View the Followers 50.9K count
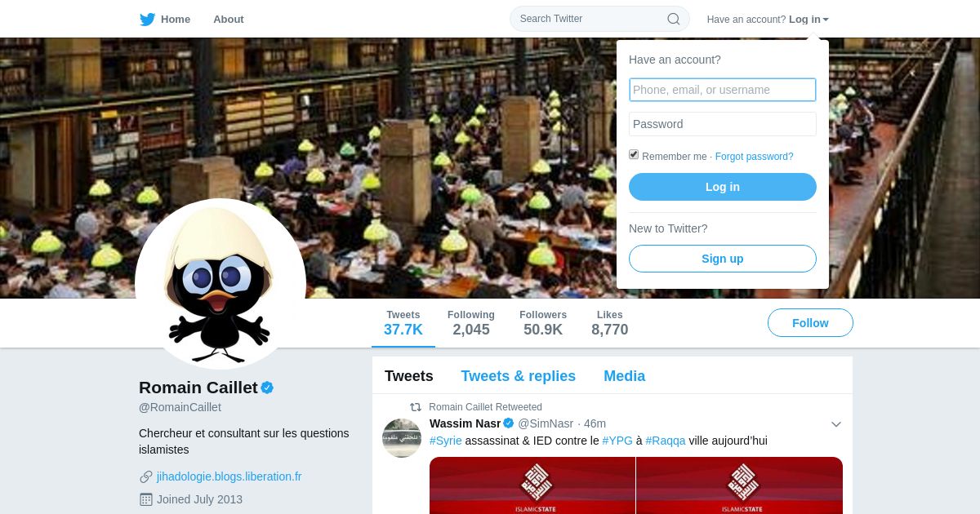Image resolution: width=980 pixels, height=514 pixels. pos(543,323)
